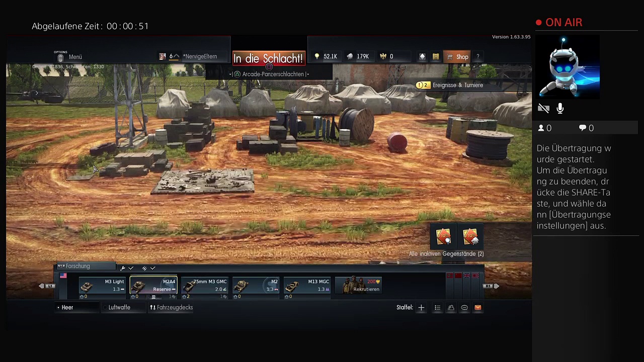Open the chat speech bubble icon
The width and height of the screenshot is (644, 362).
464,308
